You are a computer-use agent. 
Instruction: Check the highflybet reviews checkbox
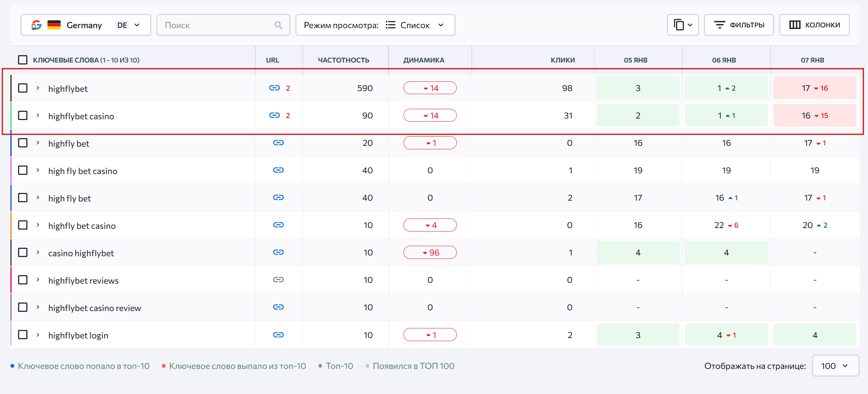[x=23, y=280]
